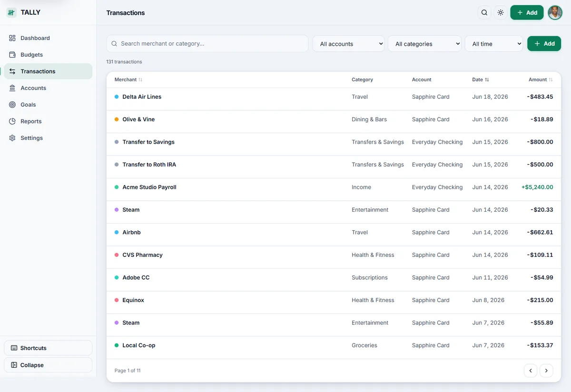Go to next page arrow
Viewport: 571px width, 392px height.
(546, 371)
